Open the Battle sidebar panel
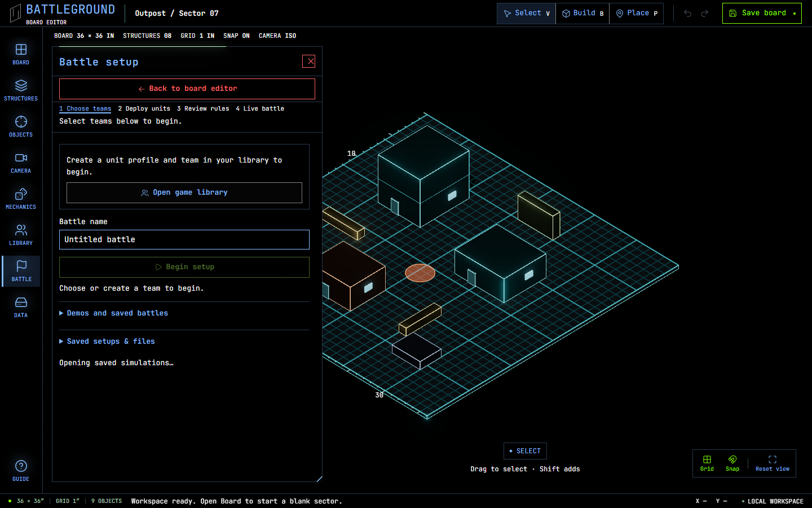 (x=21, y=271)
